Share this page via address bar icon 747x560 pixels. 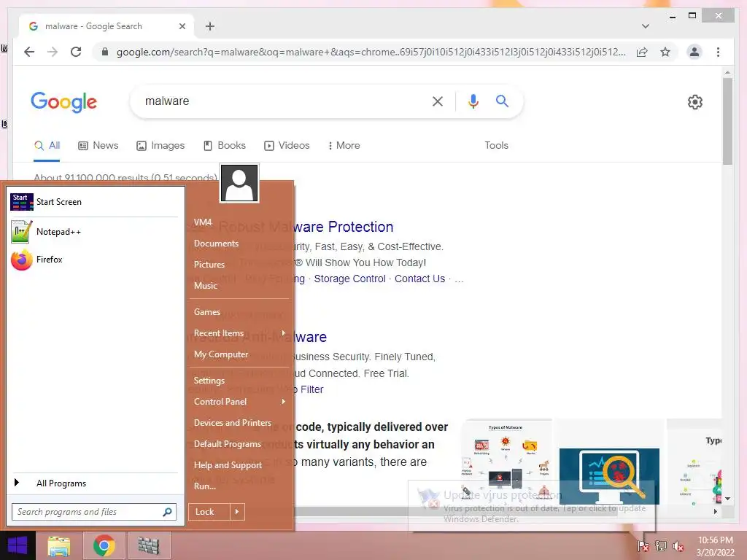642,52
